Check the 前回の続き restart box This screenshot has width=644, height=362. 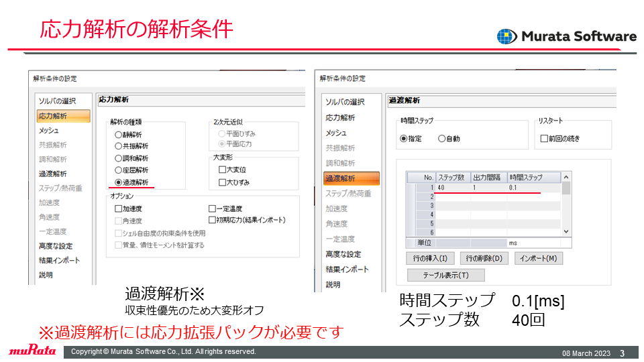pos(544,139)
